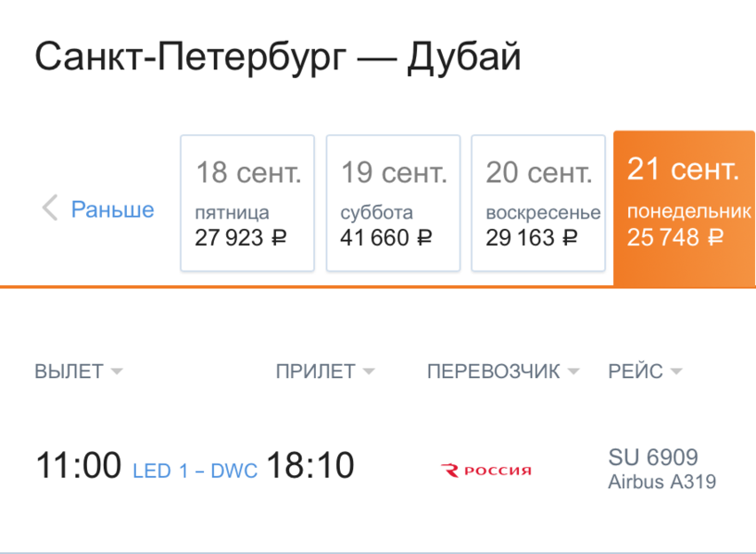The width and height of the screenshot is (756, 554).
Task: Sort flights by ВЫЛЕТ column
Action: (x=79, y=371)
